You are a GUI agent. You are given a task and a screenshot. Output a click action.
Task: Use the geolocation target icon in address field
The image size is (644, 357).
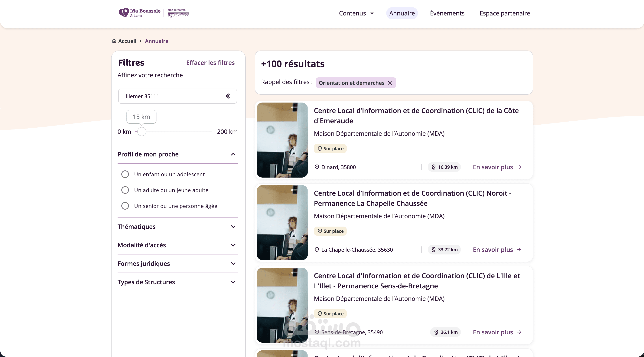[228, 96]
